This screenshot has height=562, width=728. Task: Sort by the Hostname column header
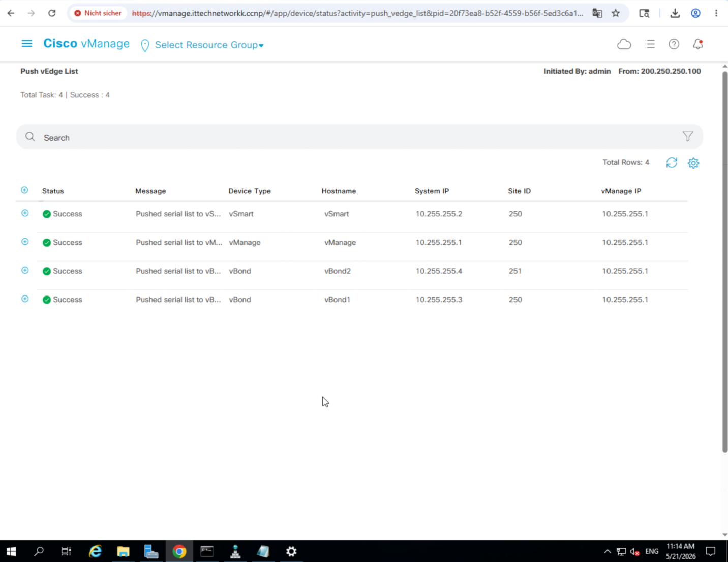coord(339,191)
